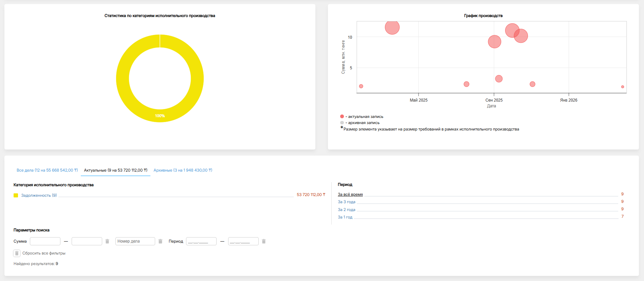Image resolution: width=644 pixels, height=281 pixels.
Task: Clear the Сумма range with trash icon
Action: [107, 241]
